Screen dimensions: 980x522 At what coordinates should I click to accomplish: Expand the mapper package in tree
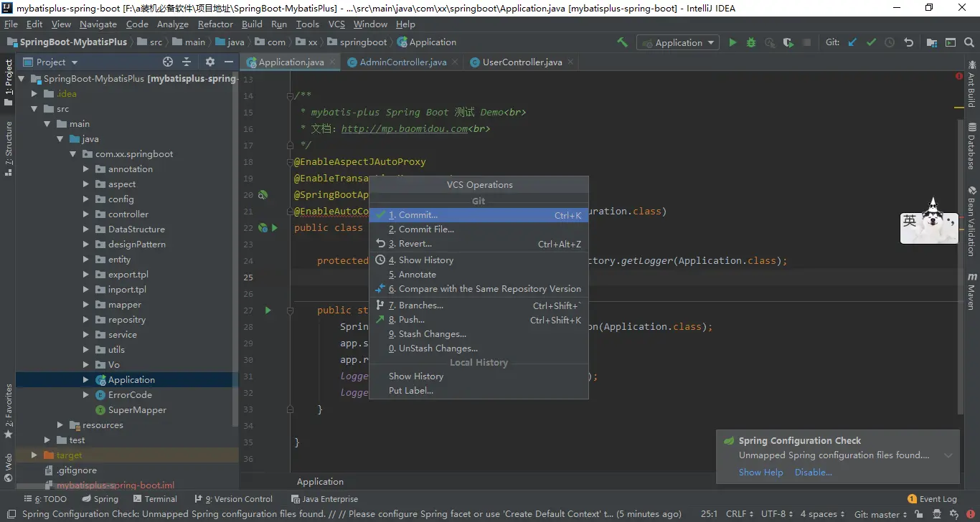(86, 305)
